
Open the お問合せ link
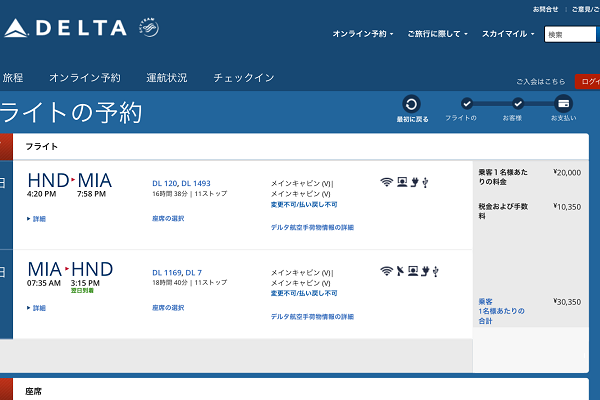[x=545, y=9]
